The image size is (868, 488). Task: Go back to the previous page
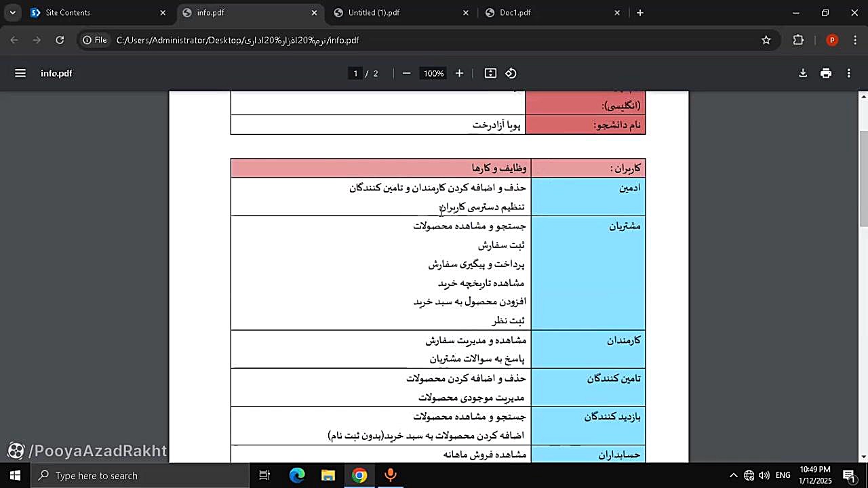click(14, 40)
